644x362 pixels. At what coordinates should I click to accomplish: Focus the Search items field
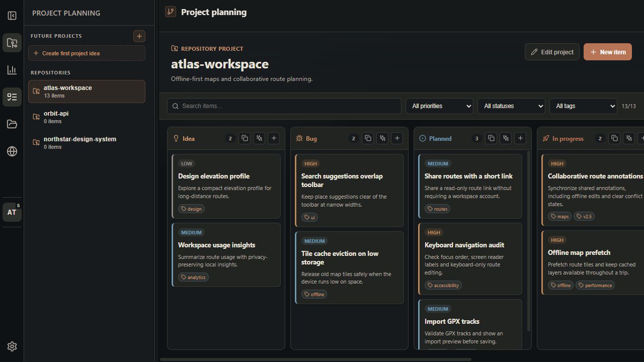tap(284, 106)
